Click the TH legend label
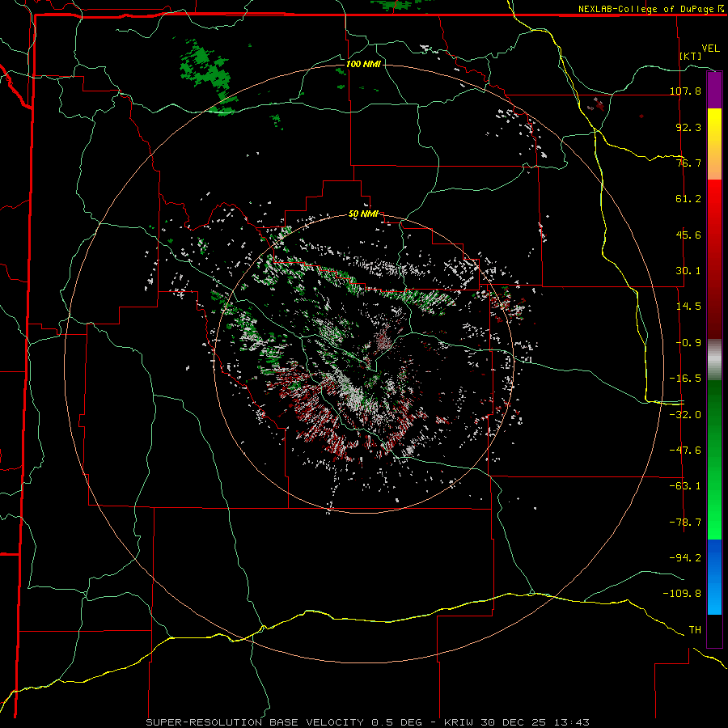The height and width of the screenshot is (728, 728). point(695,629)
